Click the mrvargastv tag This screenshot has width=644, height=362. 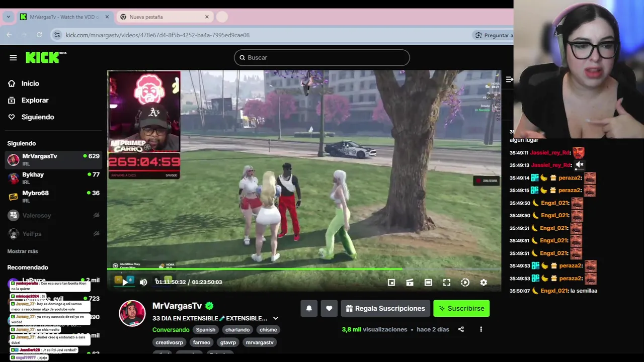tap(260, 342)
